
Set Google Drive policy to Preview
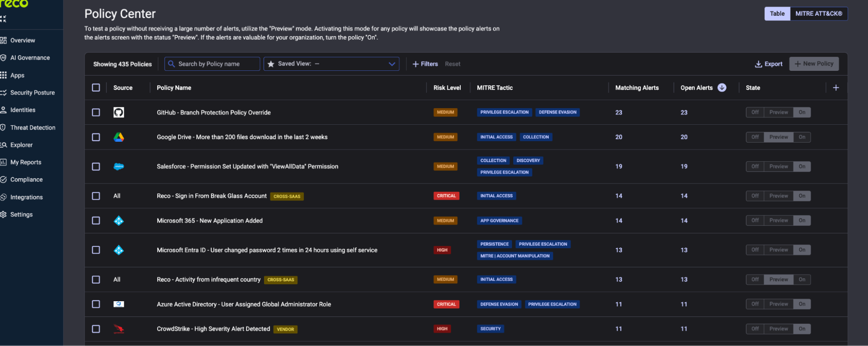pos(779,137)
